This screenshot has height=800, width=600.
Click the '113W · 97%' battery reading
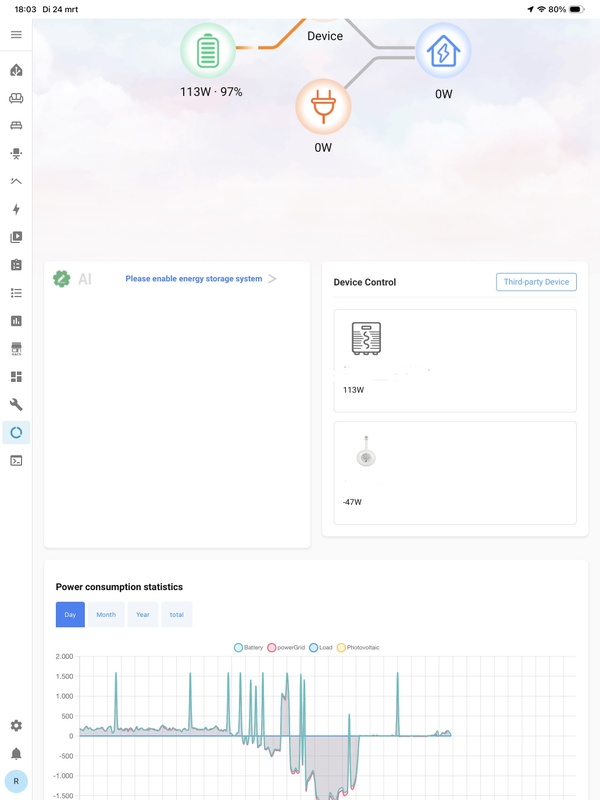(x=211, y=92)
